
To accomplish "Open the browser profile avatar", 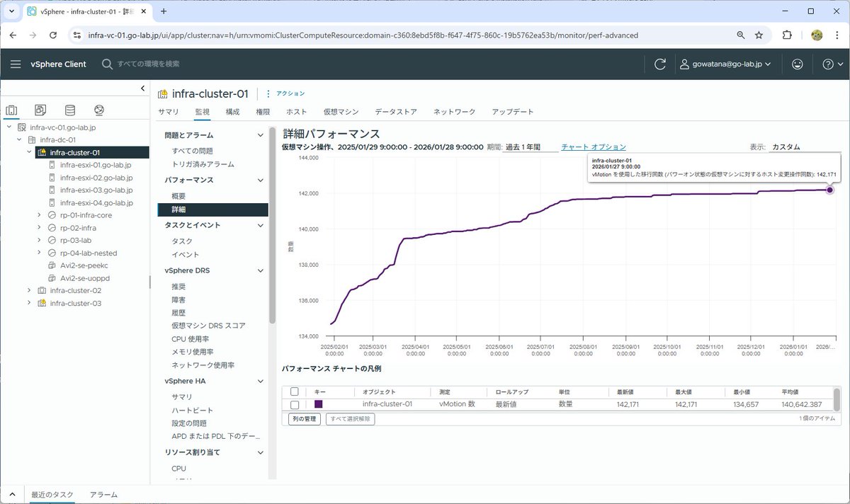I will point(816,35).
